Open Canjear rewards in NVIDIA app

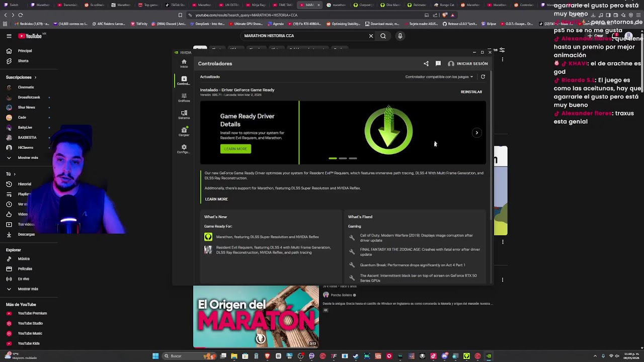(x=184, y=132)
